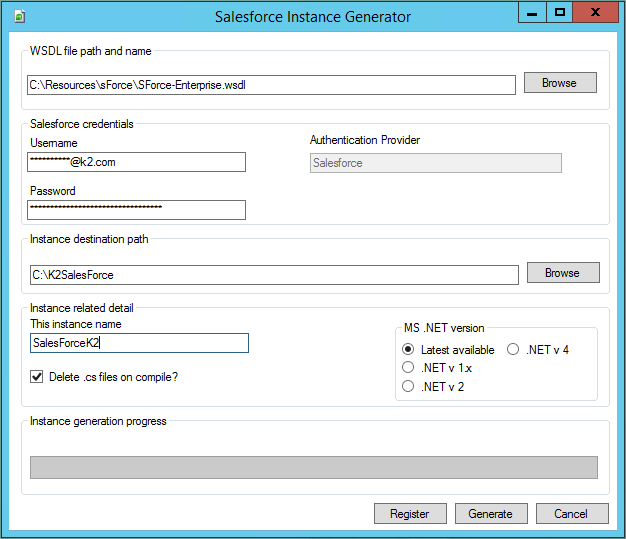This screenshot has height=539, width=626.
Task: Select the Latest available .NET option
Action: point(408,350)
